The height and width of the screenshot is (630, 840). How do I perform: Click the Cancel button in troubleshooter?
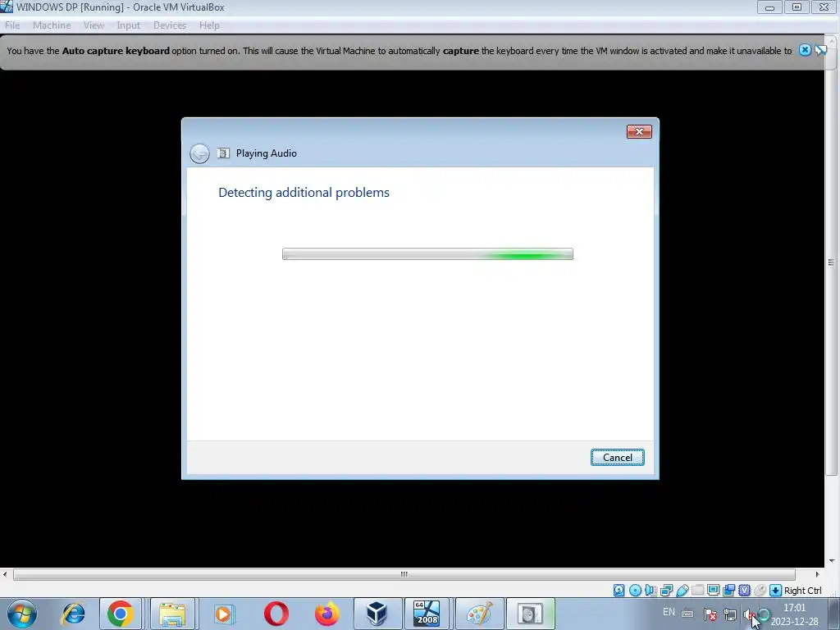tap(617, 458)
